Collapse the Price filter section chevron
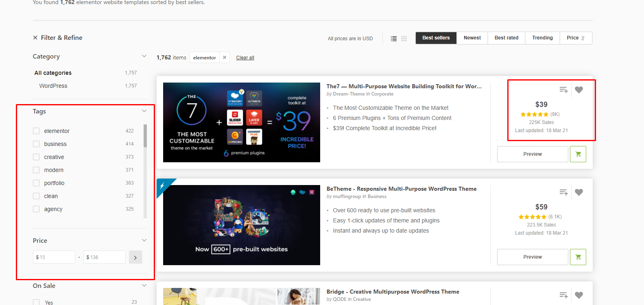The image size is (644, 305). click(144, 240)
